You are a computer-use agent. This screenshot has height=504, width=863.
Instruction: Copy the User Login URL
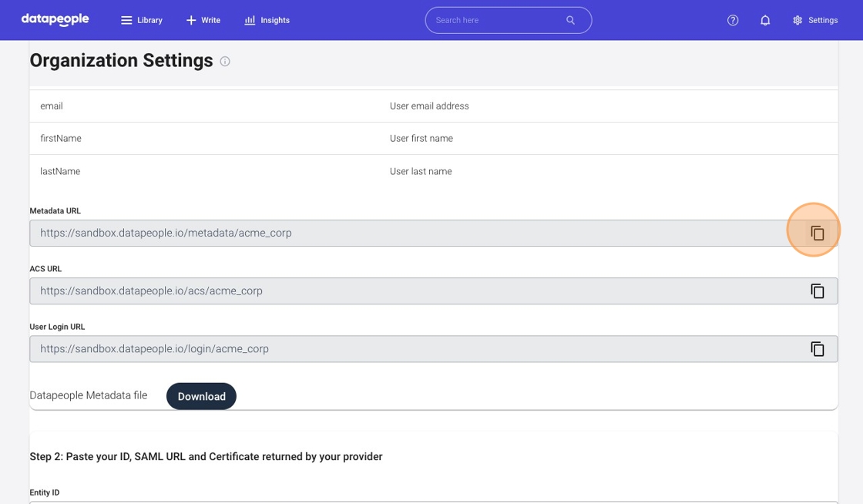(x=818, y=348)
